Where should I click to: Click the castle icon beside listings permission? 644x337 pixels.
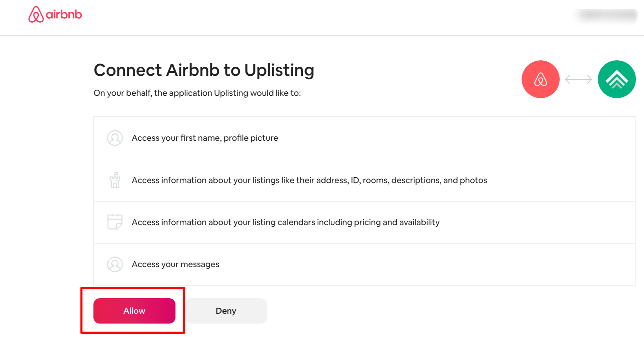(115, 180)
